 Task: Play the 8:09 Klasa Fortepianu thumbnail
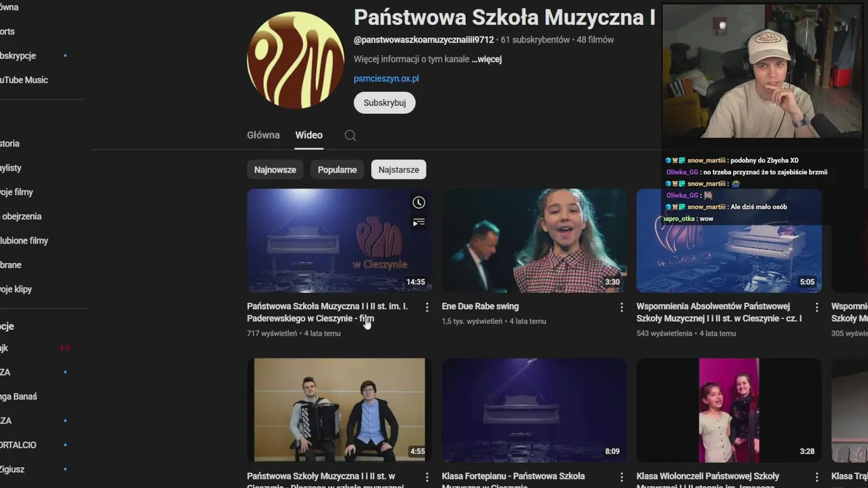(x=534, y=410)
